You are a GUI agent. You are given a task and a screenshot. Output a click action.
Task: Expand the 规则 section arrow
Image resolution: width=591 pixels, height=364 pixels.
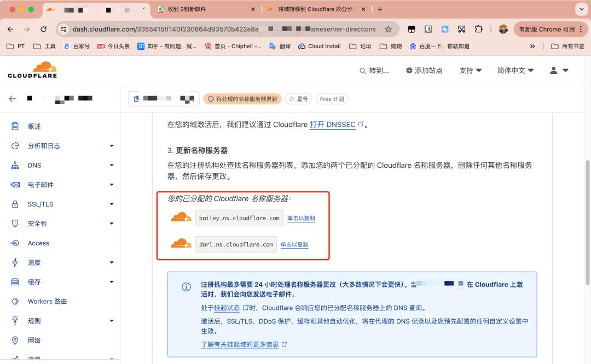112,321
